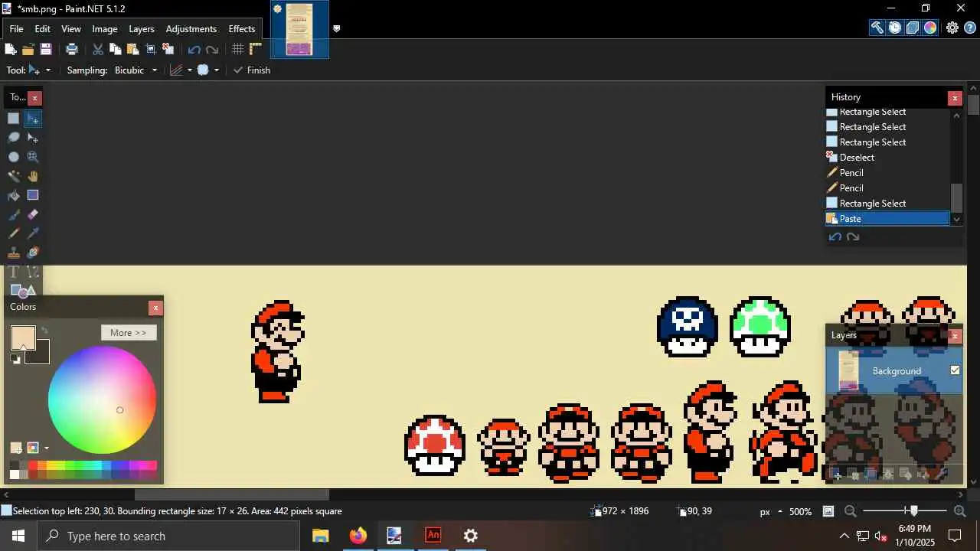Screen dimensions: 980x551
Task: Click the Finish button
Action: click(252, 70)
